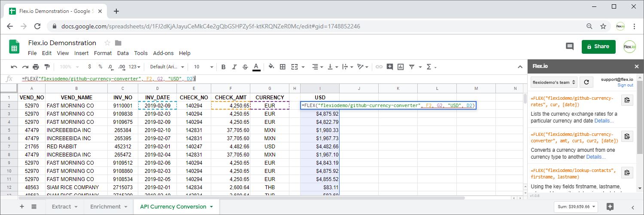The width and height of the screenshot is (644, 215).
Task: Open Details for currency exchange rates
Action: (604, 121)
